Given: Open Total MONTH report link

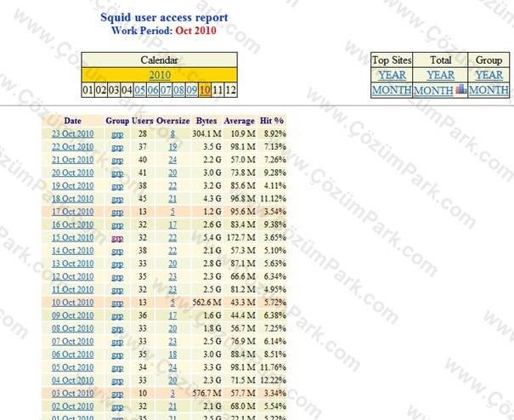Looking at the screenshot, I should [433, 90].
